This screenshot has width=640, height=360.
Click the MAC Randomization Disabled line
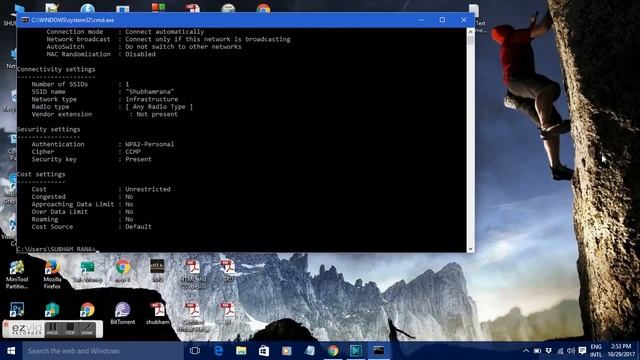[x=101, y=54]
